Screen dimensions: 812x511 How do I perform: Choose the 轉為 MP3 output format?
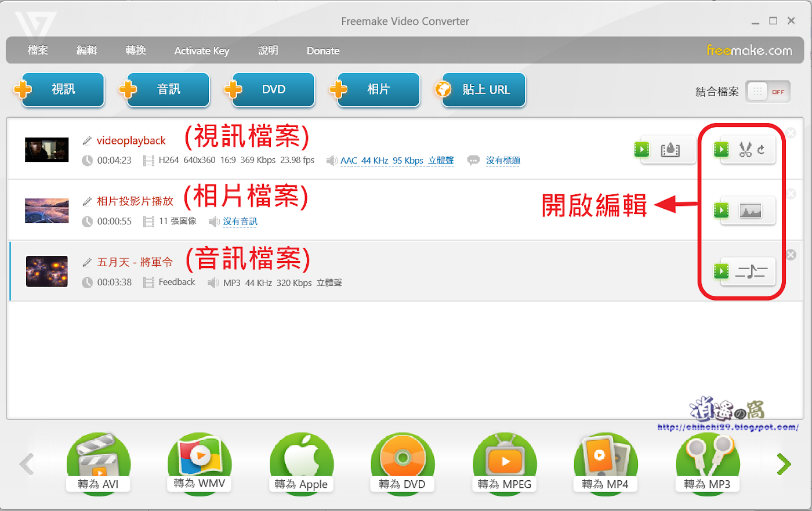coord(708,464)
